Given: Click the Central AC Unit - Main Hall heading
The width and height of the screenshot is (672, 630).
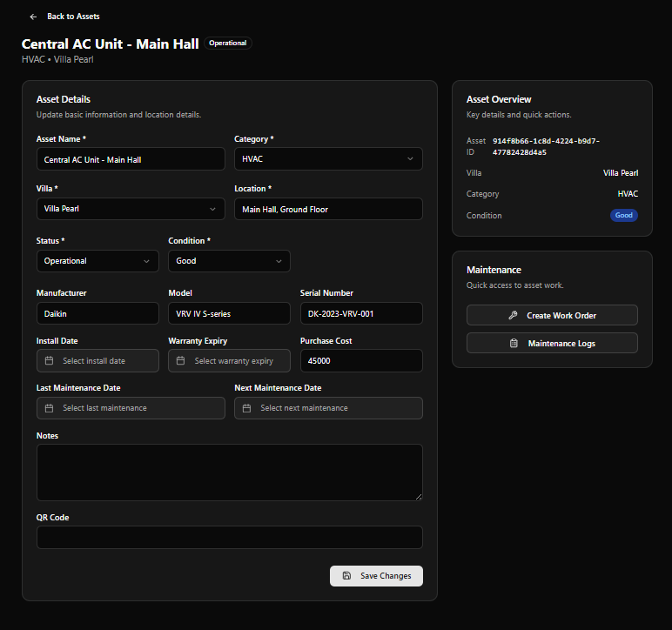Looking at the screenshot, I should [111, 44].
